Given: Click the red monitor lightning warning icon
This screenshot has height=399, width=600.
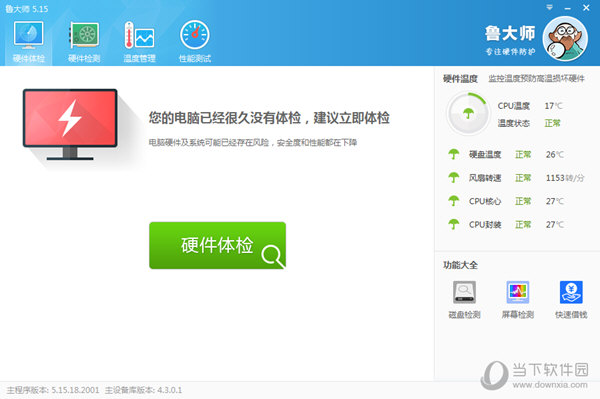Looking at the screenshot, I should (x=70, y=124).
